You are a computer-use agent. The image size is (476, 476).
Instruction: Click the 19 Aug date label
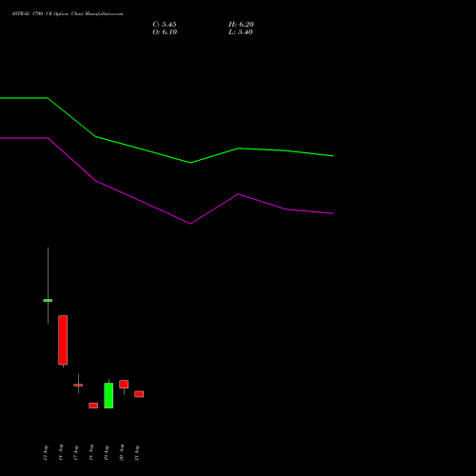pyautogui.click(x=107, y=453)
